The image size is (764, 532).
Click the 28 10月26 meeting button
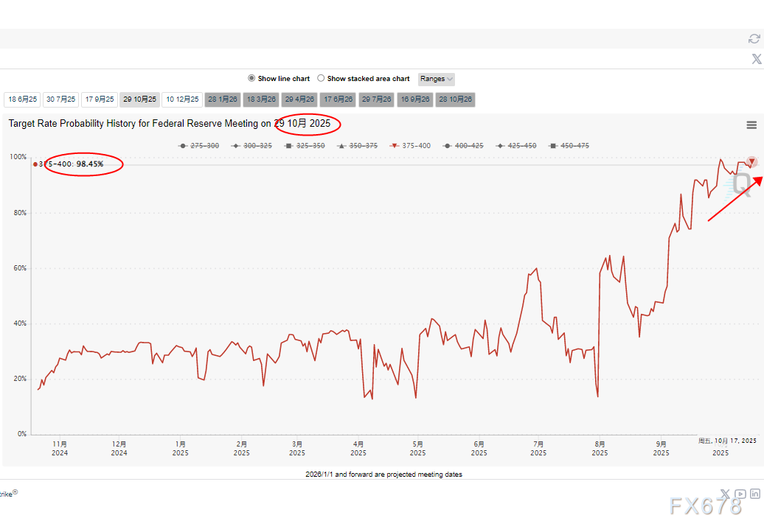[x=455, y=99]
